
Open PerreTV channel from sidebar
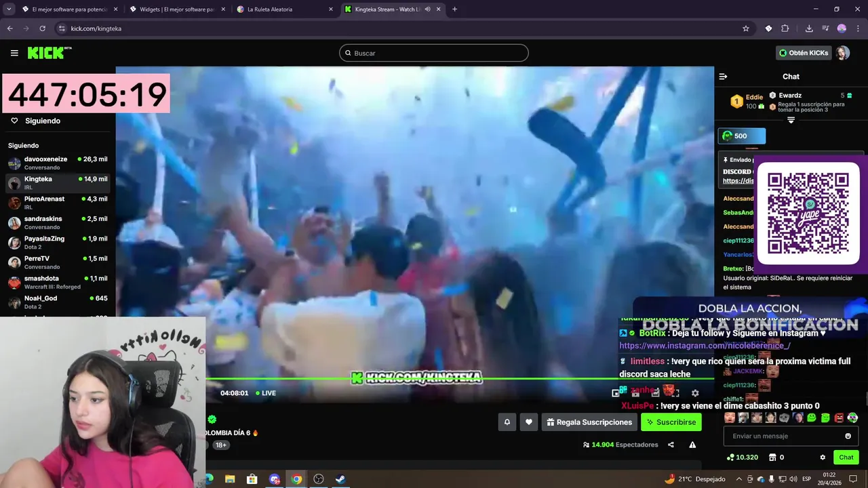[x=58, y=262]
